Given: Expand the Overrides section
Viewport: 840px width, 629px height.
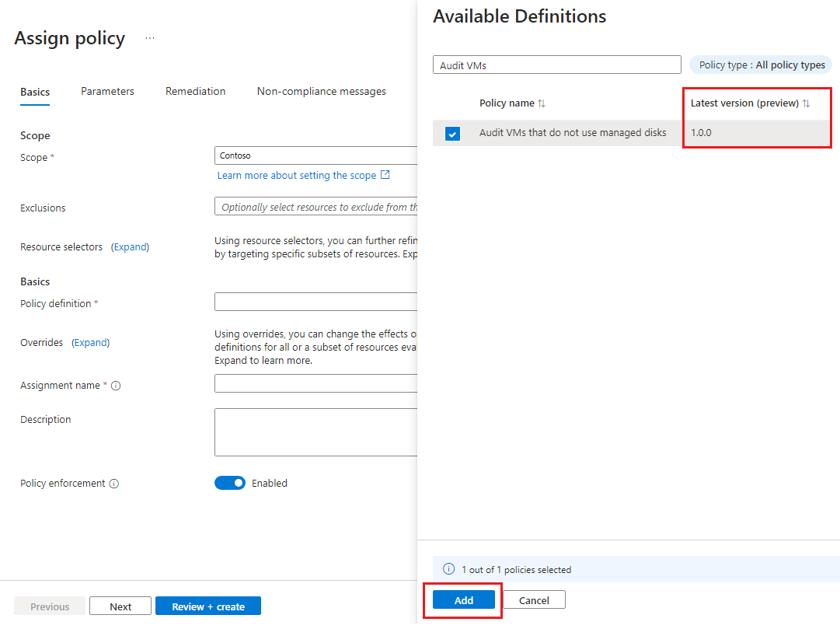Looking at the screenshot, I should point(91,342).
